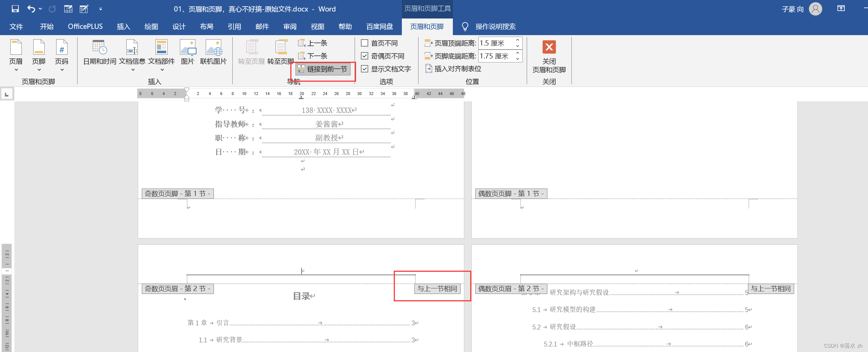The width and height of the screenshot is (868, 352).
Task: Expand the 页眉 dropdown arrow
Action: (16, 70)
